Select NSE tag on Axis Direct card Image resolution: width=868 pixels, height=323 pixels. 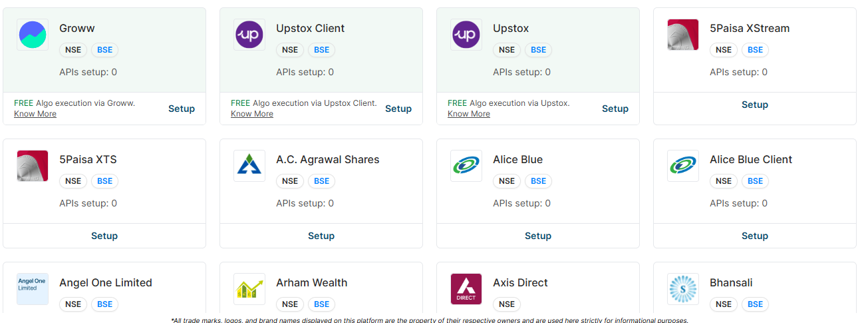point(507,304)
